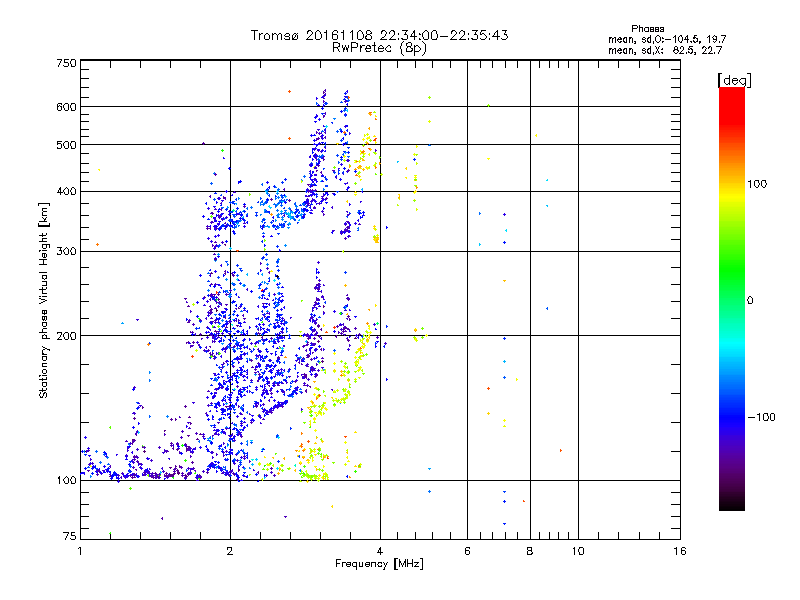Viewport: 800px width, 600px height.
Task: Click the y-axis tick label '200'
Action: coord(66,336)
